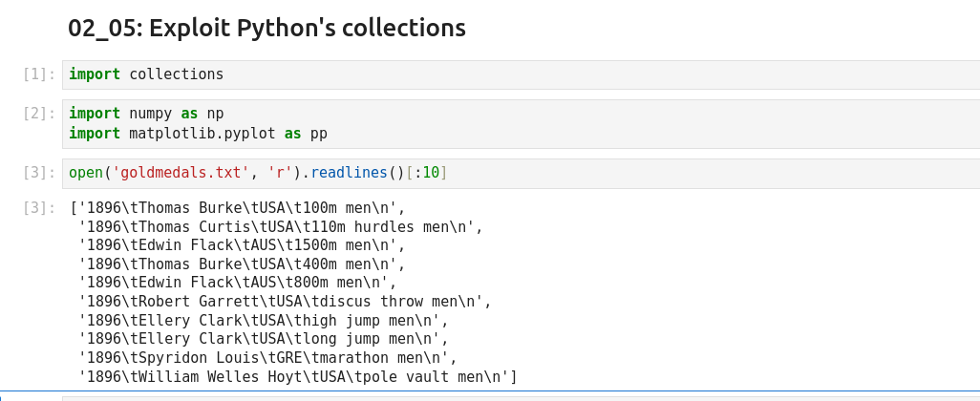Place cursor on "import matplotlib.pyplot as pp" line
This screenshot has height=401, width=980.
198,134
